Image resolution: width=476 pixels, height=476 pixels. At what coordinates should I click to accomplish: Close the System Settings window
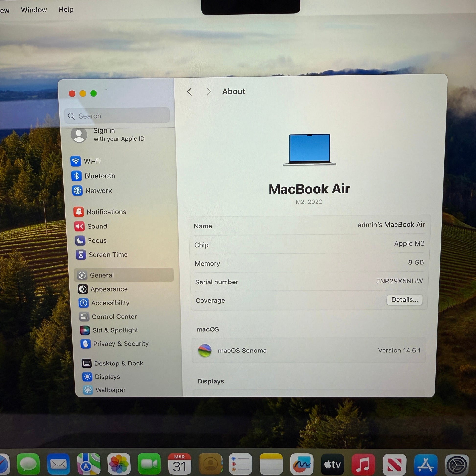(x=72, y=94)
